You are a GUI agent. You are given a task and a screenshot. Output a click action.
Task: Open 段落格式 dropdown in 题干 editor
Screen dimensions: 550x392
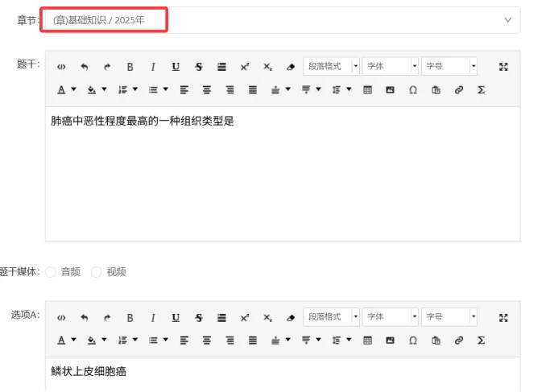(x=332, y=66)
